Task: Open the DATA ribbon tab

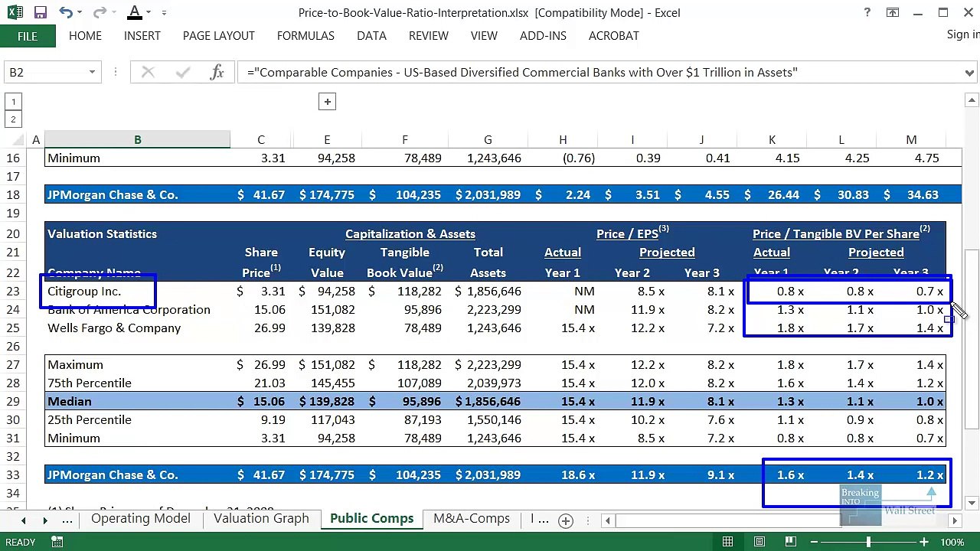Action: (371, 36)
